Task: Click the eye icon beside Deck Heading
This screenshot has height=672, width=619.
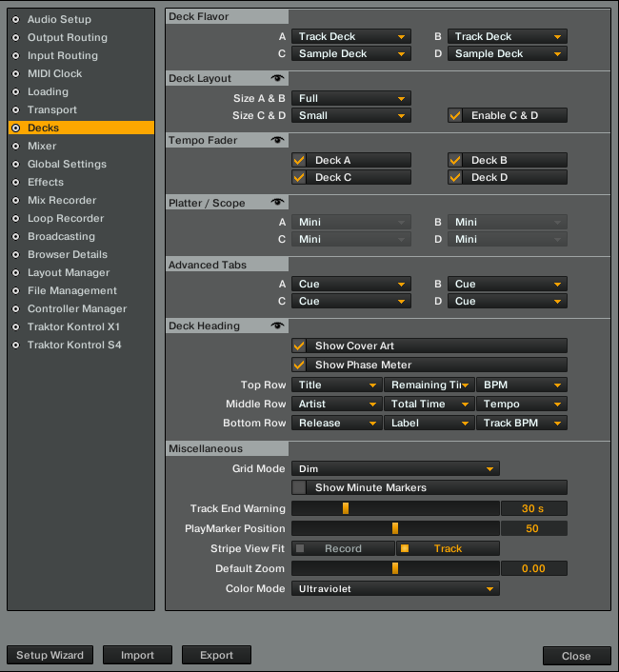Action: click(278, 326)
